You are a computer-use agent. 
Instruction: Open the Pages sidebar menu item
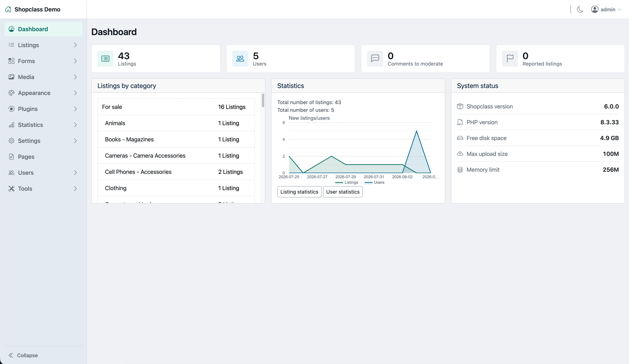pos(43,157)
